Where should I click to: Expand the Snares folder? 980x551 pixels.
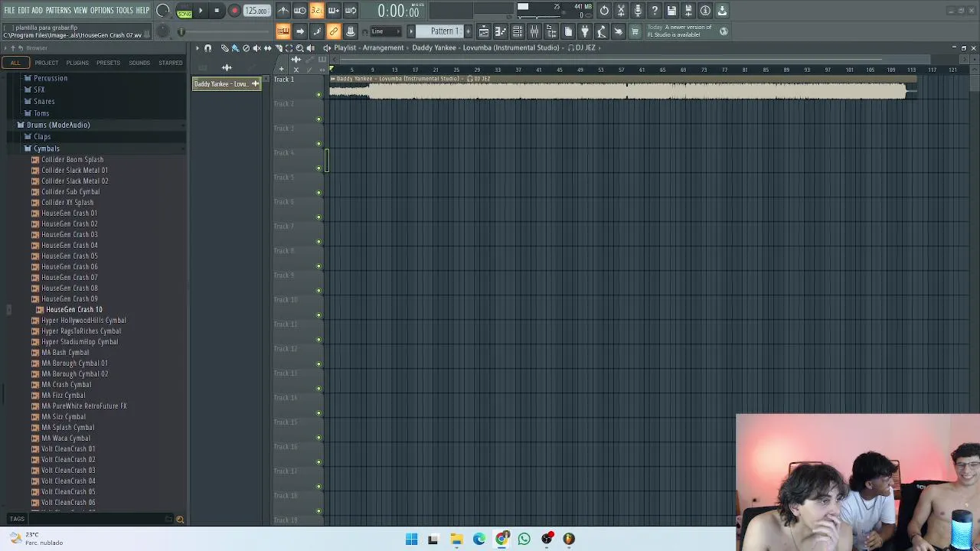(44, 102)
